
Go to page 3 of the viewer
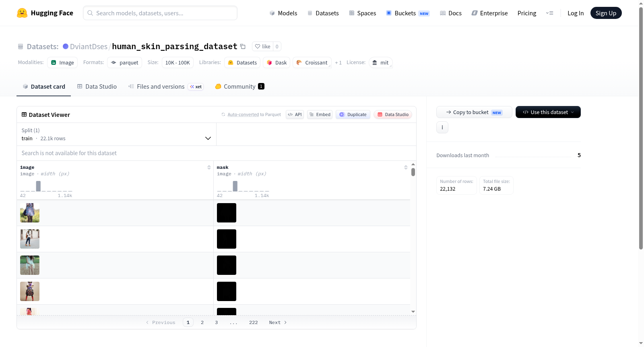217,322
